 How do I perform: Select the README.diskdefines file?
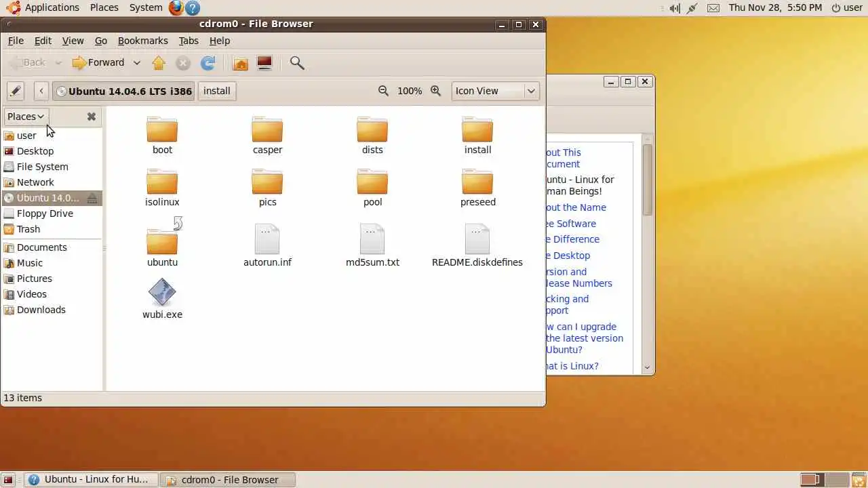coord(477,245)
